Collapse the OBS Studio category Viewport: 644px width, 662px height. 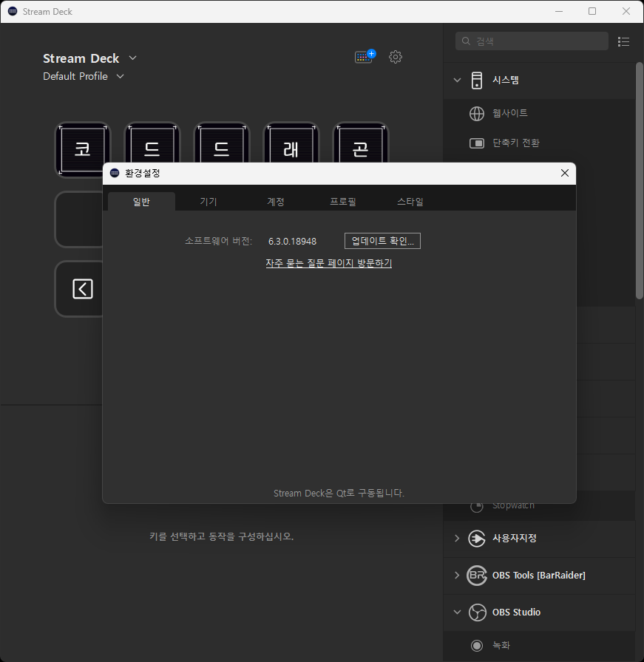(x=457, y=612)
